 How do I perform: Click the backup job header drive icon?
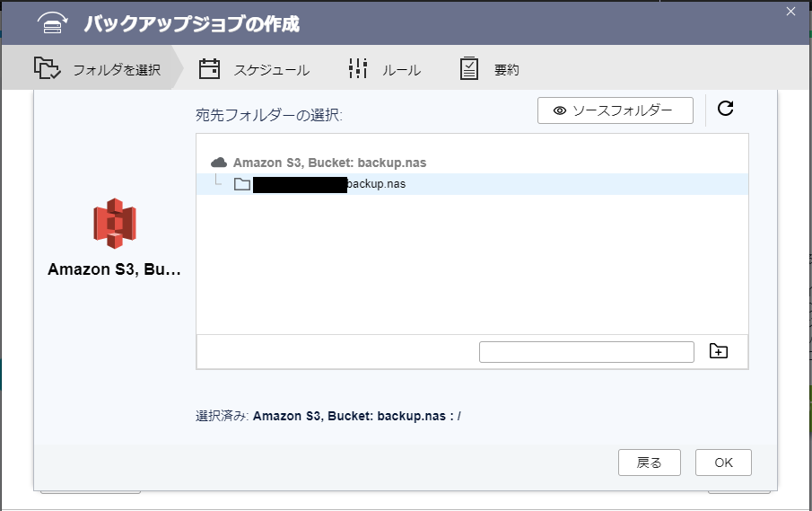(x=52, y=23)
